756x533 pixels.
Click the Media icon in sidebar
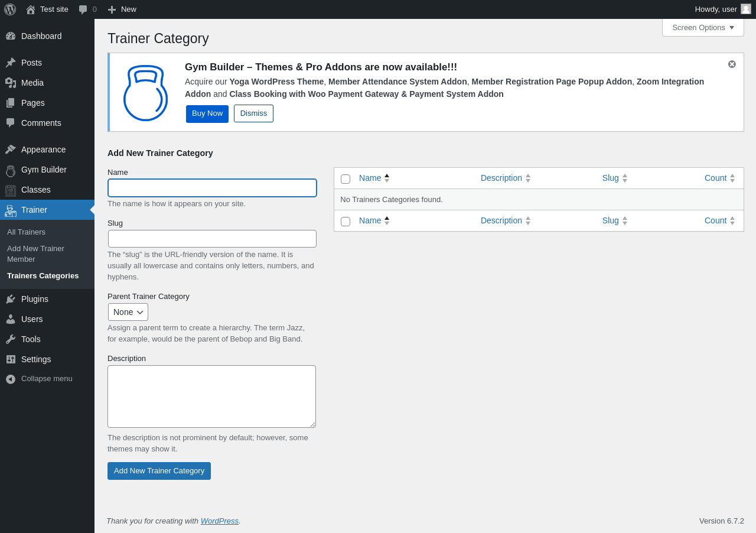[x=11, y=83]
